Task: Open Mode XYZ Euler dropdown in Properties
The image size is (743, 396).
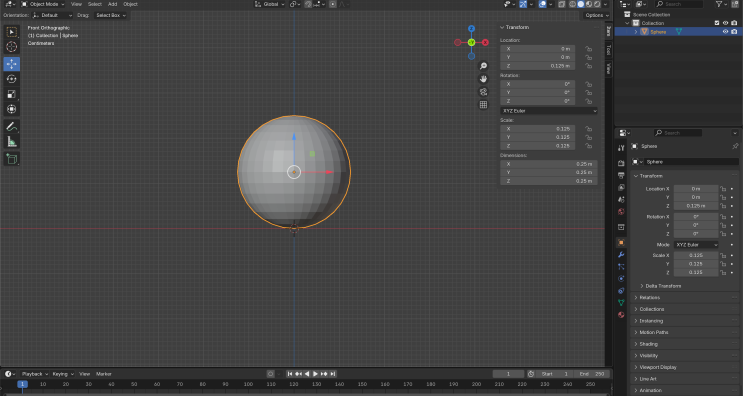Action: click(696, 245)
